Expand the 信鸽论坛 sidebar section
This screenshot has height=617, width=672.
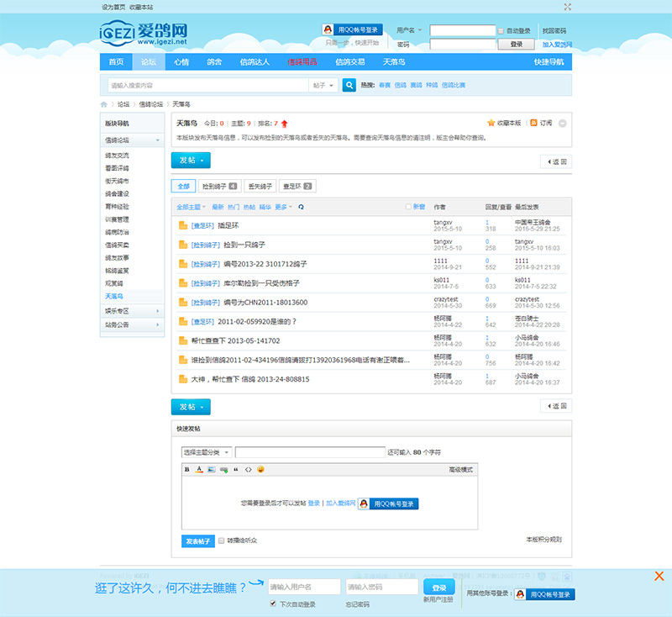(x=132, y=140)
